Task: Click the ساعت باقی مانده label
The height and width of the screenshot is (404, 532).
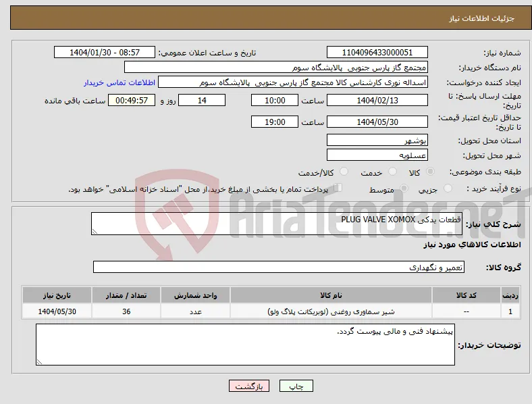Action: pyautogui.click(x=75, y=101)
